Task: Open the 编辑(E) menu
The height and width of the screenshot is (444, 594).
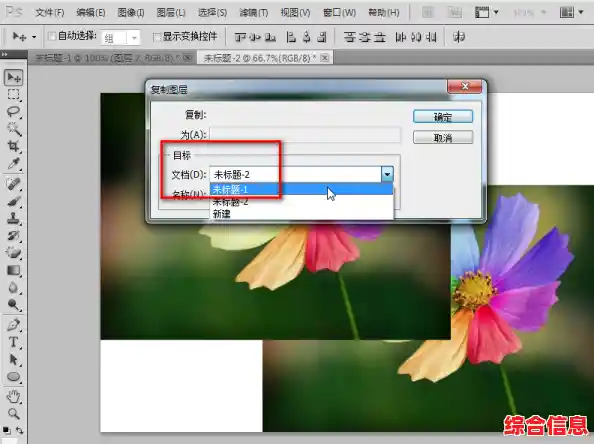Action: (91, 13)
